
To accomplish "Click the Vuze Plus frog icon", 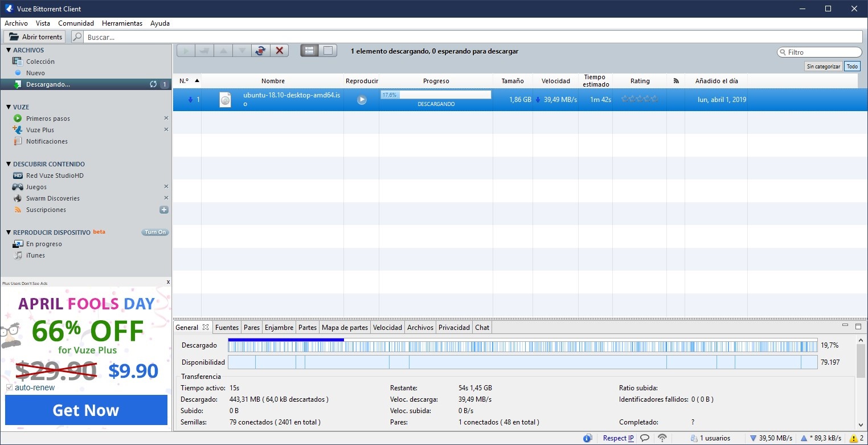I will 18,130.
